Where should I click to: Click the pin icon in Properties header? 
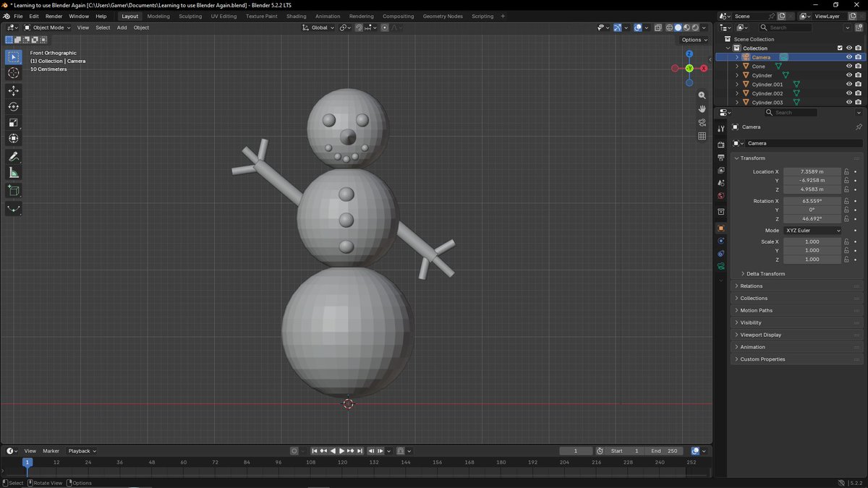point(859,127)
